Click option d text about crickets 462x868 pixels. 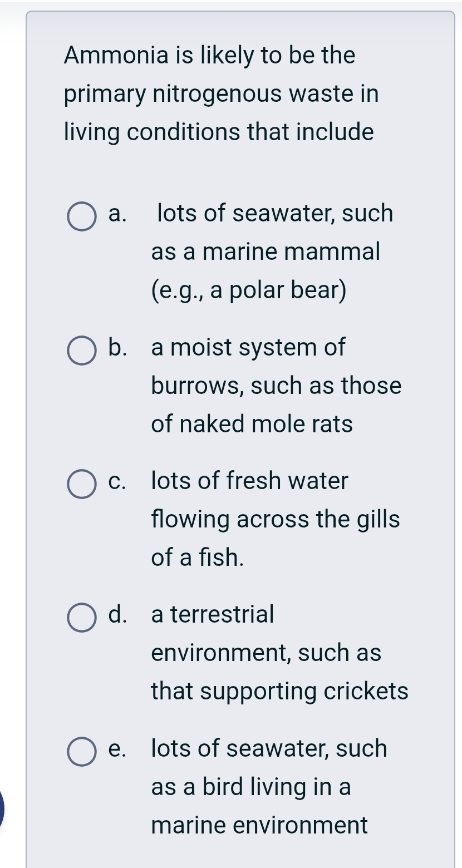click(273, 653)
